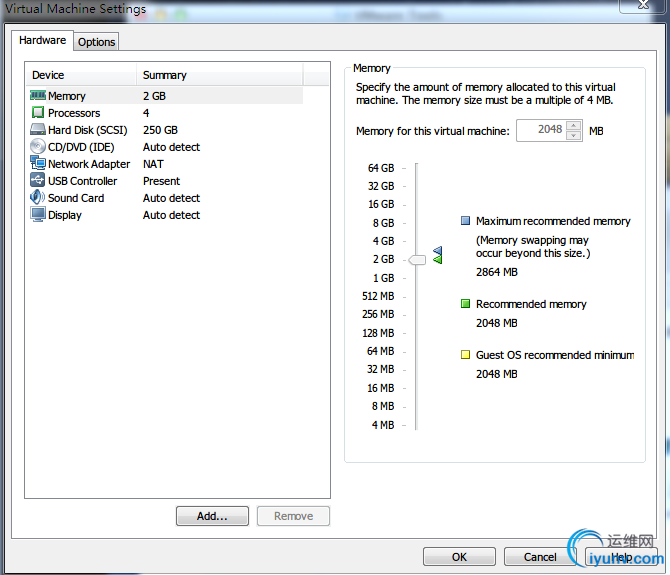Select the Hard Disk (SCSI) row label

88,130
